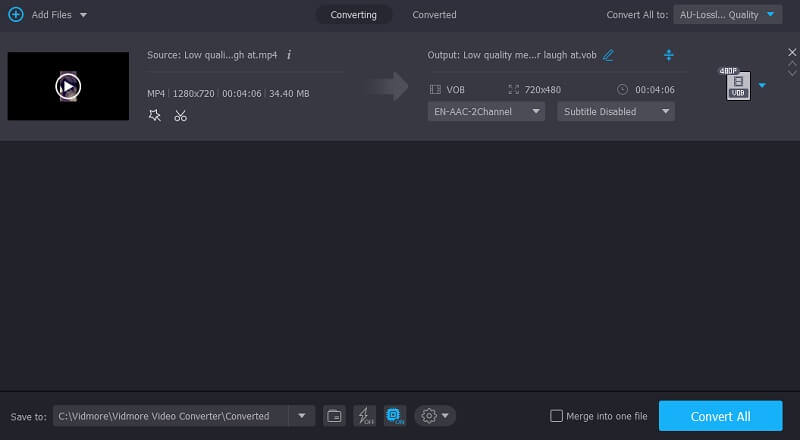Expand the Save to path dropdown
Screen dimensions: 800x440
301,416
